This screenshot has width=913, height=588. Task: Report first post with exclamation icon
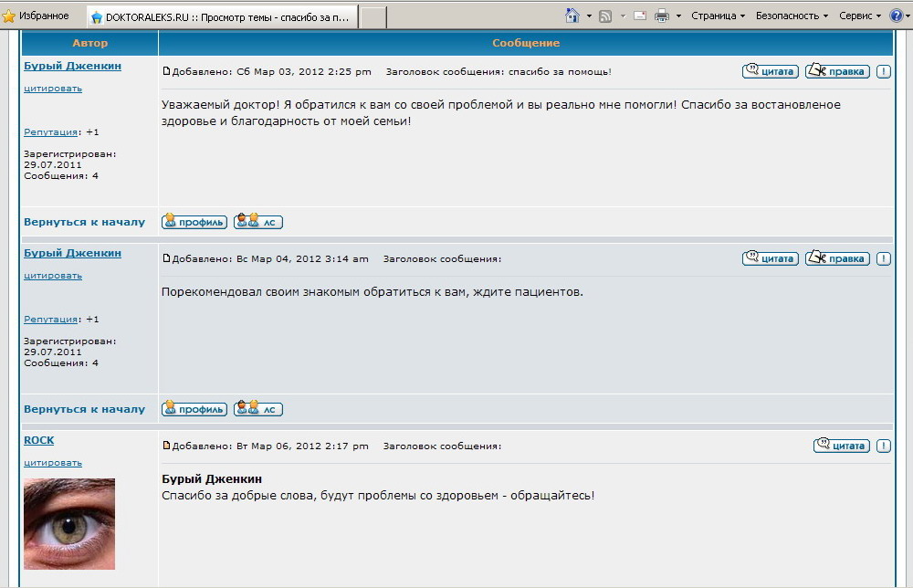tap(884, 71)
